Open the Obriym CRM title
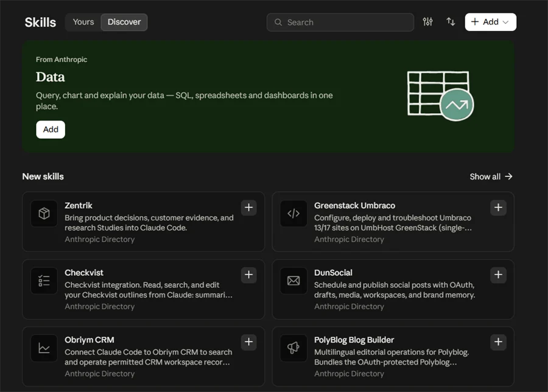This screenshot has height=392, width=548. click(89, 340)
